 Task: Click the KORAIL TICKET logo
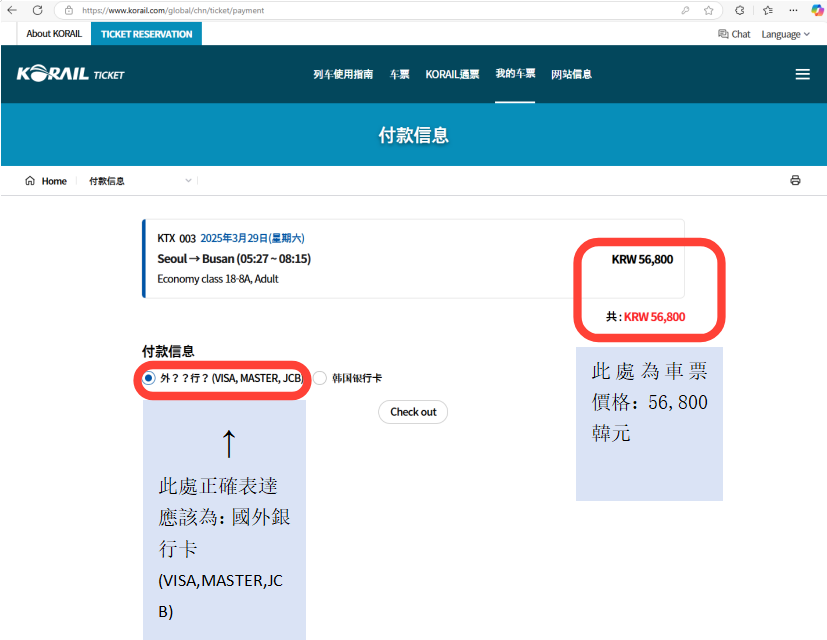click(71, 74)
